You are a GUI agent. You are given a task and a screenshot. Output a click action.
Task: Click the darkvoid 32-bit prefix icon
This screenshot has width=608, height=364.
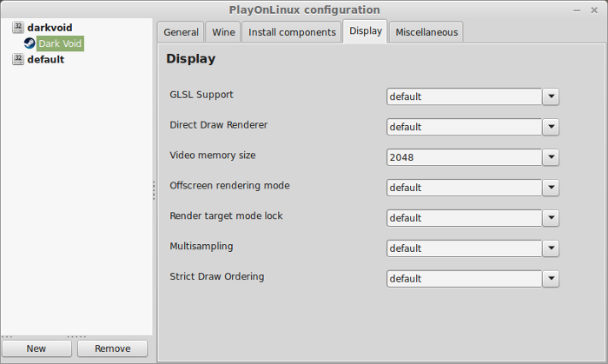(18, 27)
